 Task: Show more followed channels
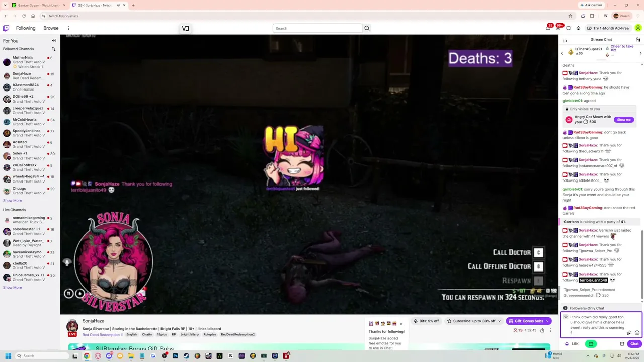click(x=12, y=200)
